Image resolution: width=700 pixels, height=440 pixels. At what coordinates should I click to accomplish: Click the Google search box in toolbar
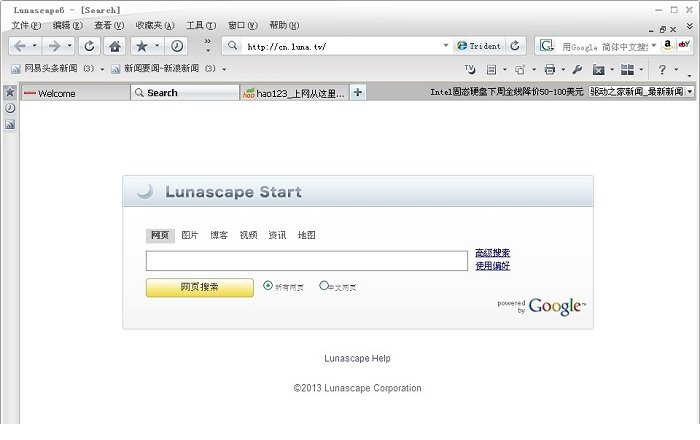[604, 46]
